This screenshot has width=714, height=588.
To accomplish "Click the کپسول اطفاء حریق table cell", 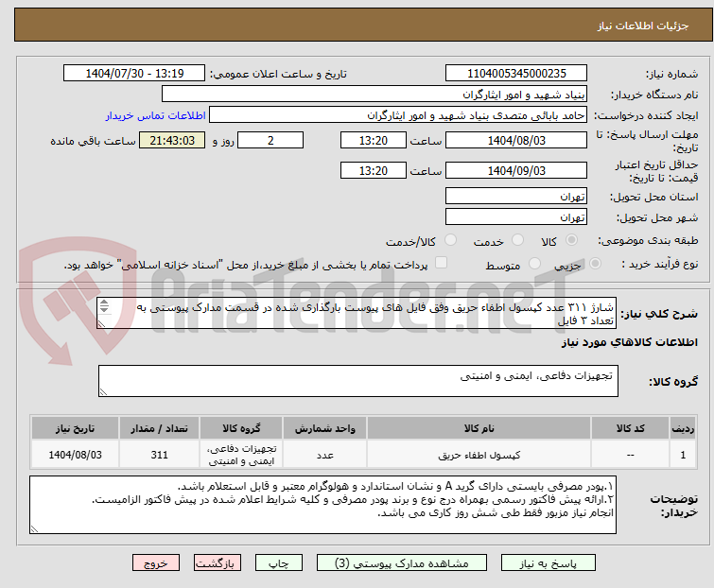I will click(479, 455).
